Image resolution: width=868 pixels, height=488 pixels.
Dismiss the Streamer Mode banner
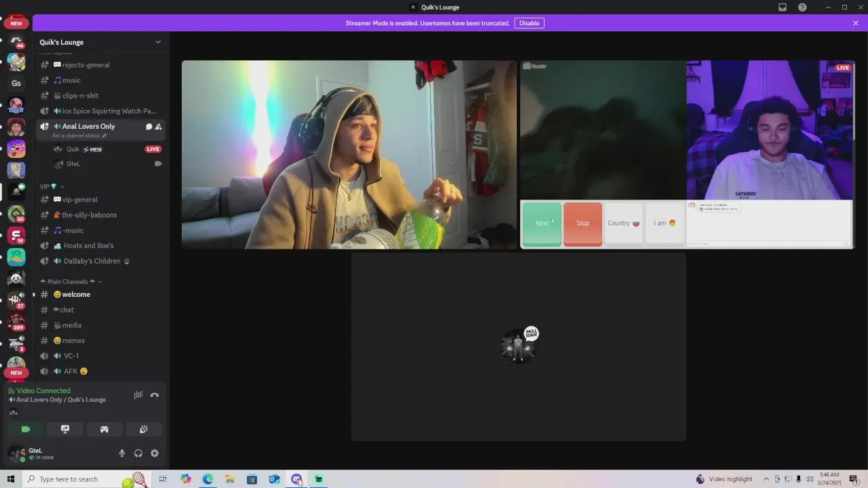coord(856,23)
